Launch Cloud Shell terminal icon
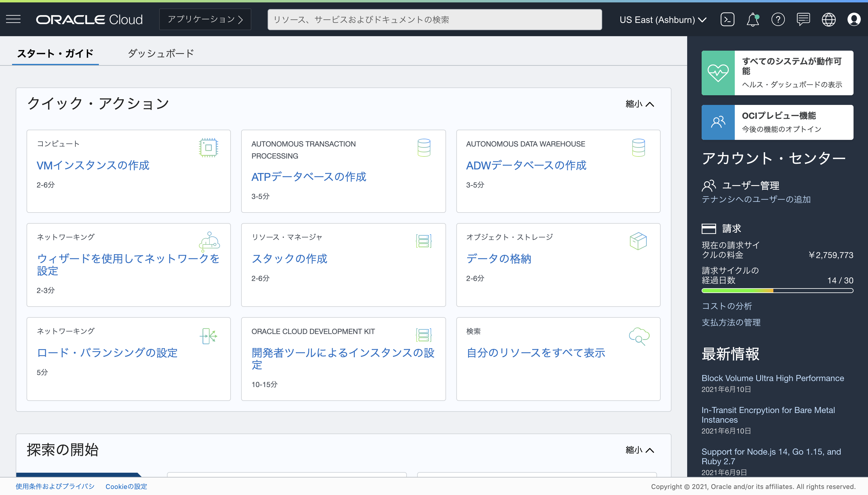 (727, 19)
